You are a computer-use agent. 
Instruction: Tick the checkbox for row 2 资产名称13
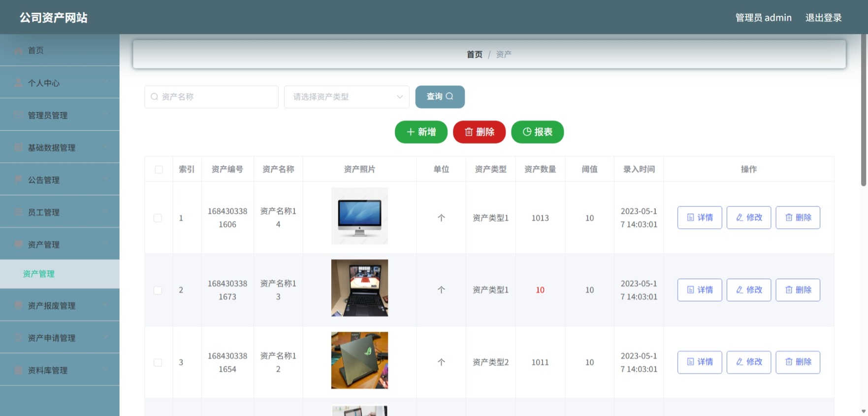pyautogui.click(x=158, y=290)
